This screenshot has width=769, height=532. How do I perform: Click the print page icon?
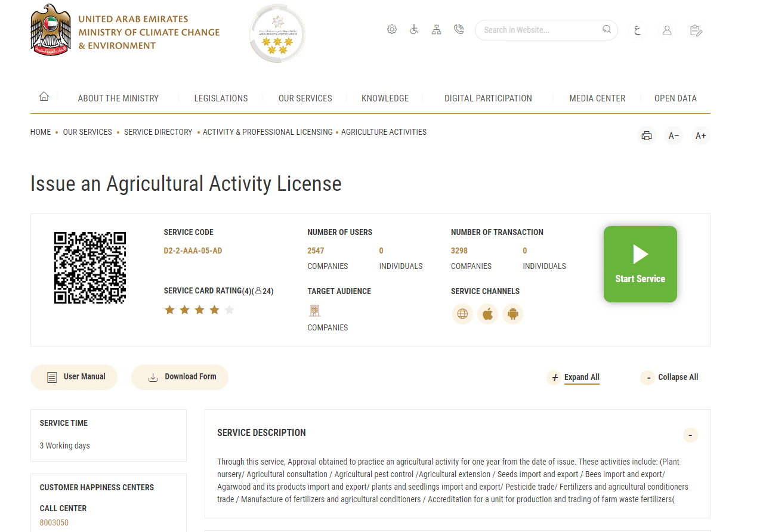coord(647,135)
